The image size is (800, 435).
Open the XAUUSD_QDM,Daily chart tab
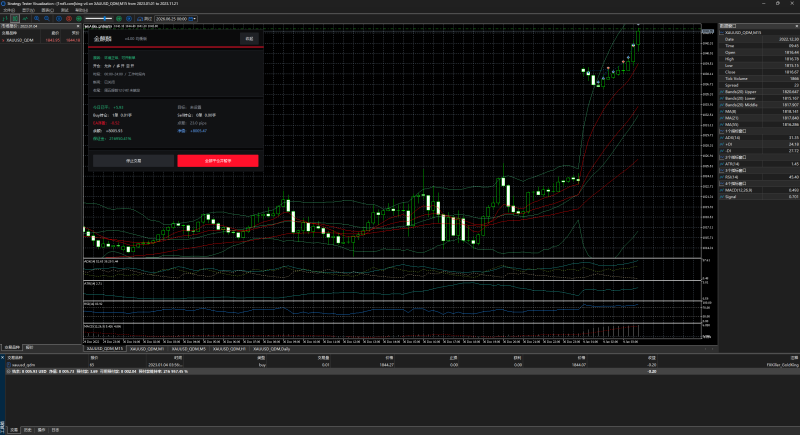(271, 349)
